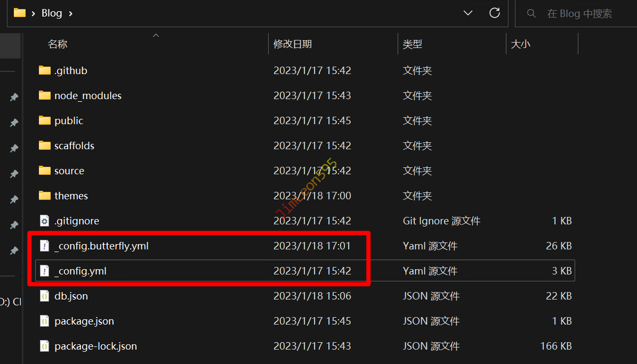The width and height of the screenshot is (637, 364).
Task: Click the search magnifier icon
Action: coord(531,13)
